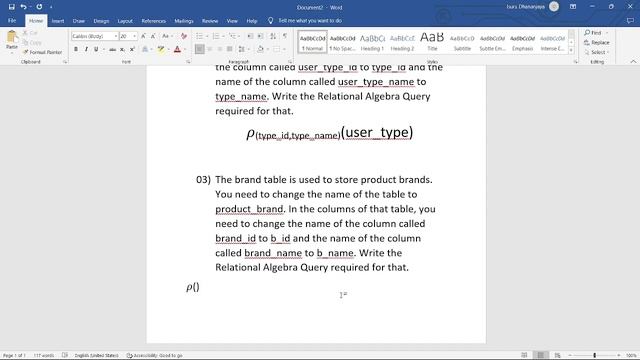Viewport: 640px width, 360px height.
Task: Click the Redo/Repeat icon
Action: 39,7
